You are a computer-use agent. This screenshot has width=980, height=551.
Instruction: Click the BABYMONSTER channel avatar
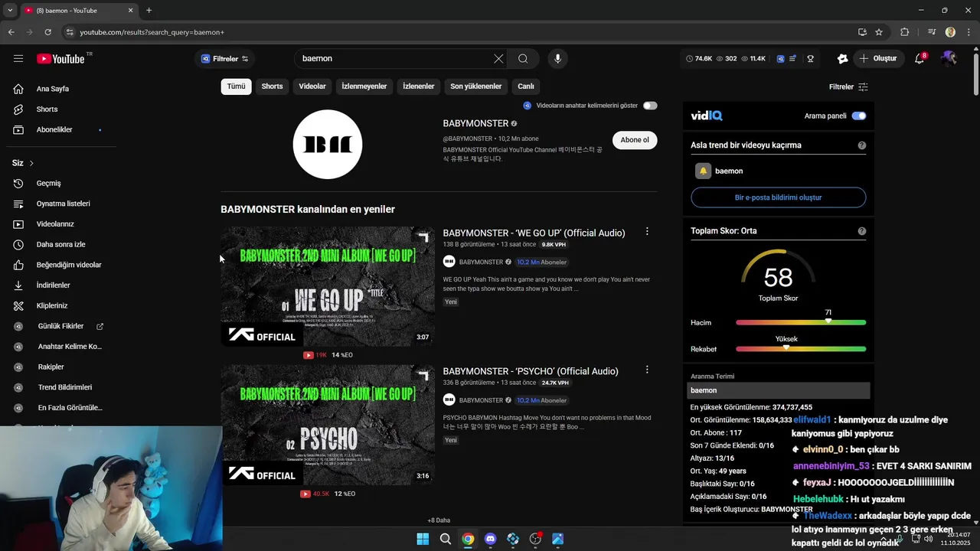[x=328, y=145]
